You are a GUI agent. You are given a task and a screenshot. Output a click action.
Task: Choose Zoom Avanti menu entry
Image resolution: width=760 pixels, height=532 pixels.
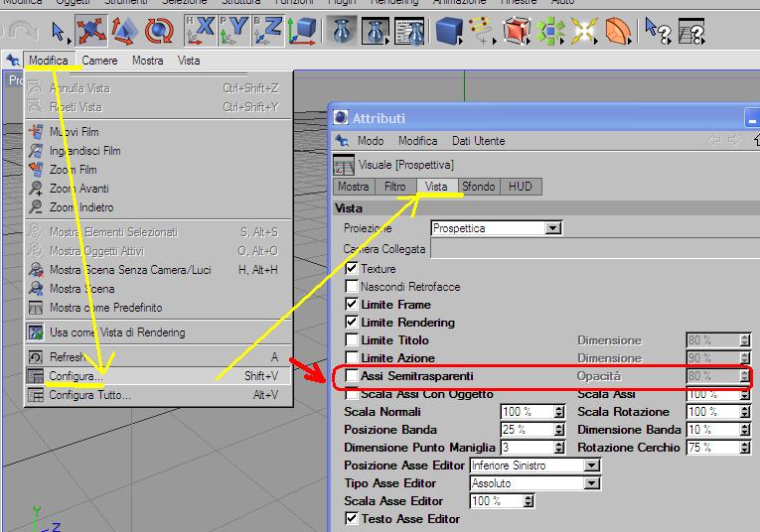click(159, 189)
